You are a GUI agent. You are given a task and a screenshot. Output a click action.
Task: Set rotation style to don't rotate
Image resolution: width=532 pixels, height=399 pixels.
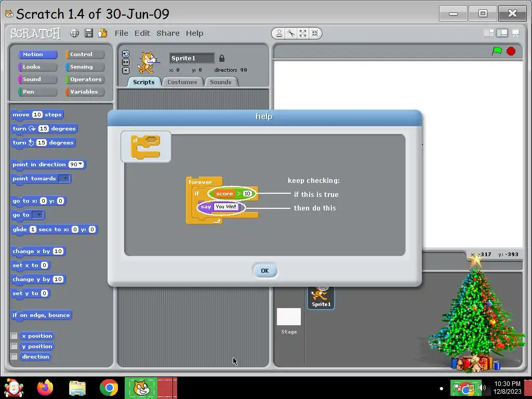(x=126, y=70)
